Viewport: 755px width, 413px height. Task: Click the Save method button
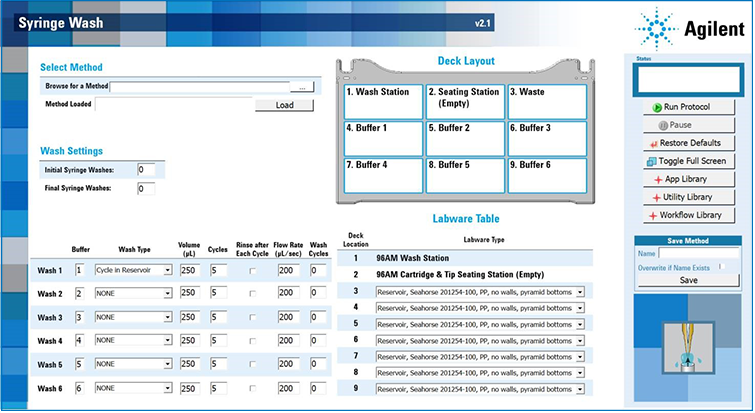[688, 281]
